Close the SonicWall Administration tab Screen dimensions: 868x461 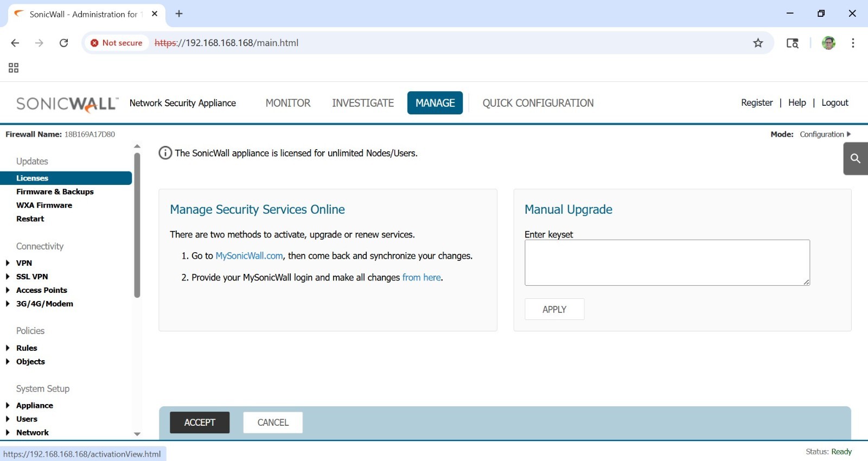click(155, 14)
